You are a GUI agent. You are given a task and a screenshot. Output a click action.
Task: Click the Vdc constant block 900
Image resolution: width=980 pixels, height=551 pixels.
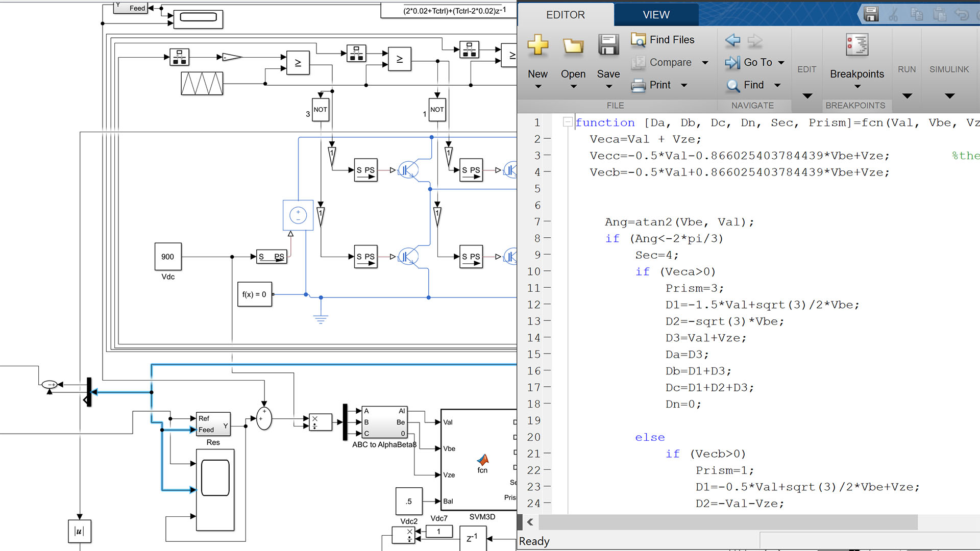coord(168,257)
